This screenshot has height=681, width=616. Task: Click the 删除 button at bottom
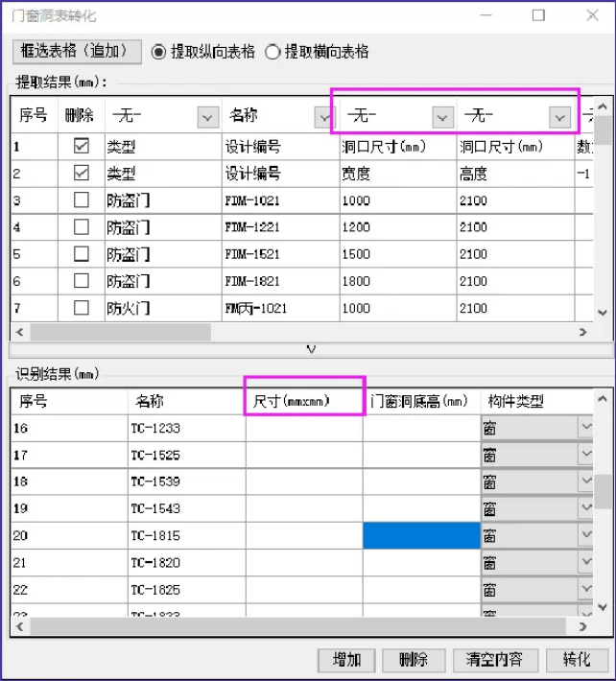click(x=413, y=660)
